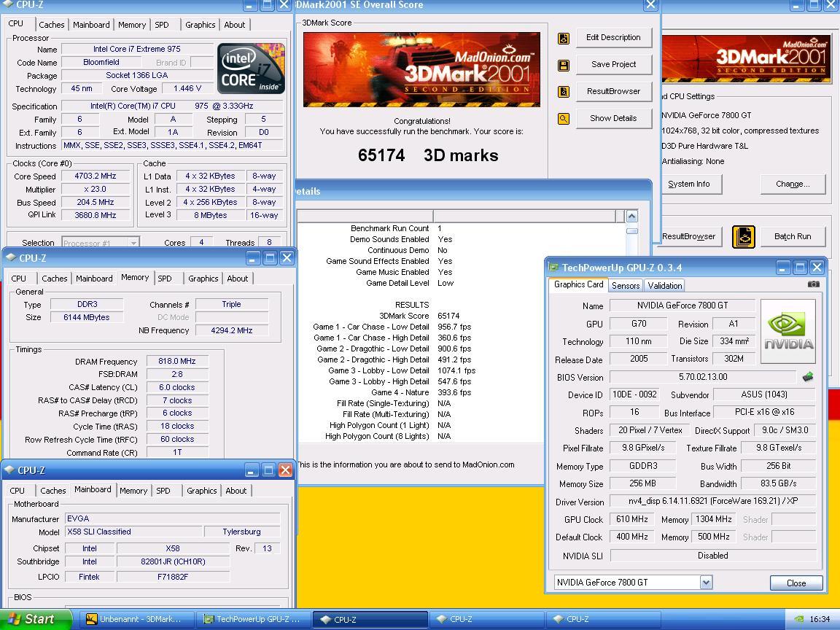The image size is (840, 630).
Task: Click the Save Project floppy icon
Action: point(564,66)
